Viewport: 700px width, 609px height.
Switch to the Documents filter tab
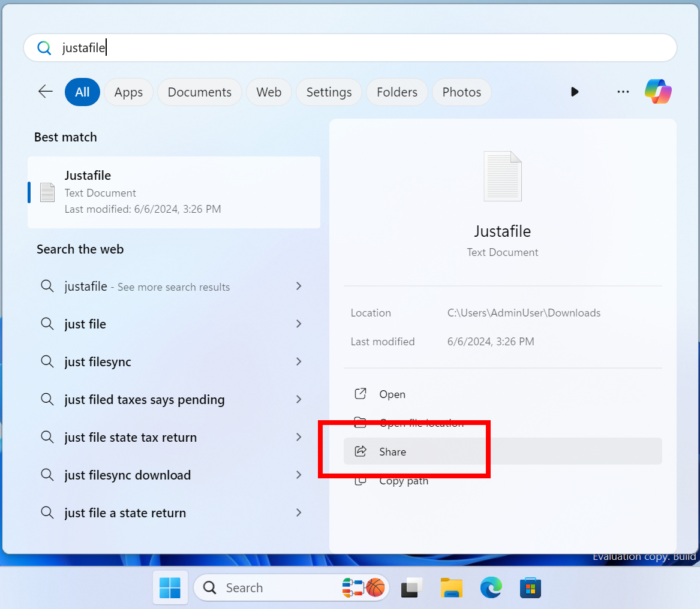199,92
